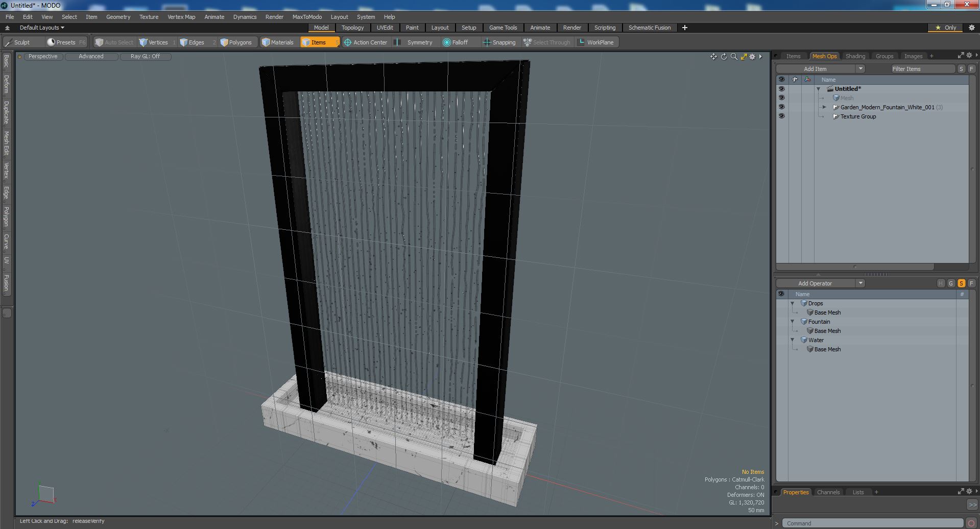980x529 pixels.
Task: Open the Advanced shading style dropdown
Action: tap(91, 57)
